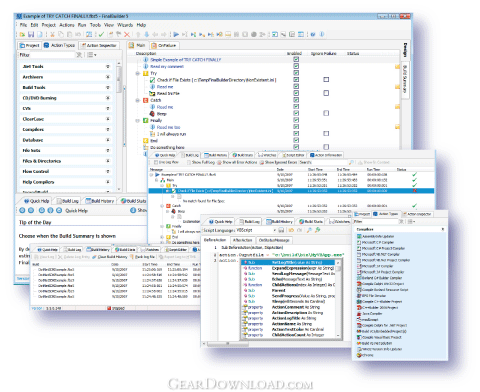This screenshot has height=392, width=480.
Task: Uncheck Enabled for Simple Example comment row
Action: 296,59
